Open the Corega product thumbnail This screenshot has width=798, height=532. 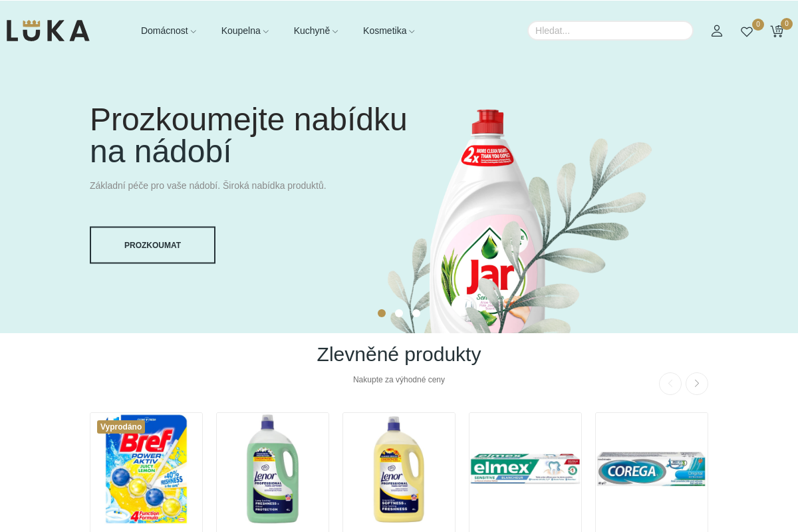(x=652, y=469)
